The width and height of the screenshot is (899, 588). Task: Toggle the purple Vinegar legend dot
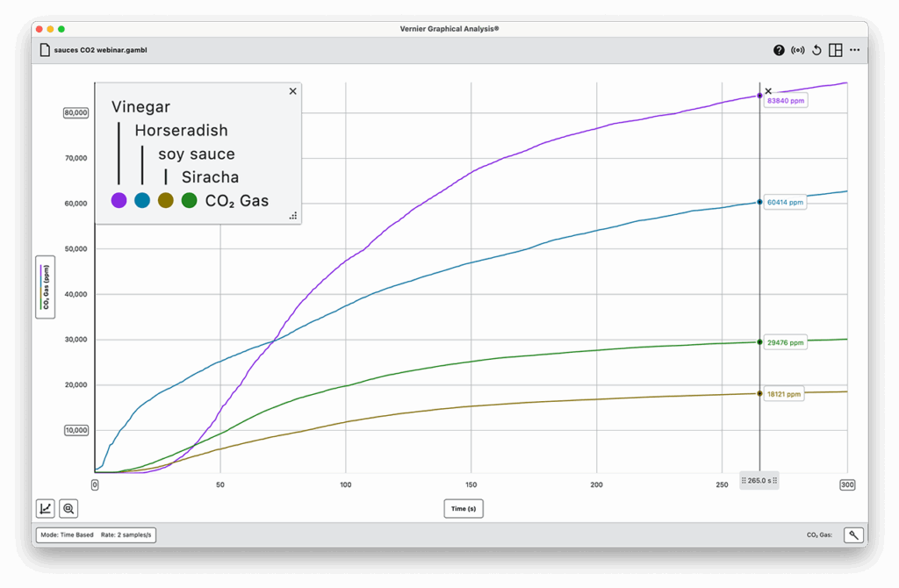click(x=119, y=201)
